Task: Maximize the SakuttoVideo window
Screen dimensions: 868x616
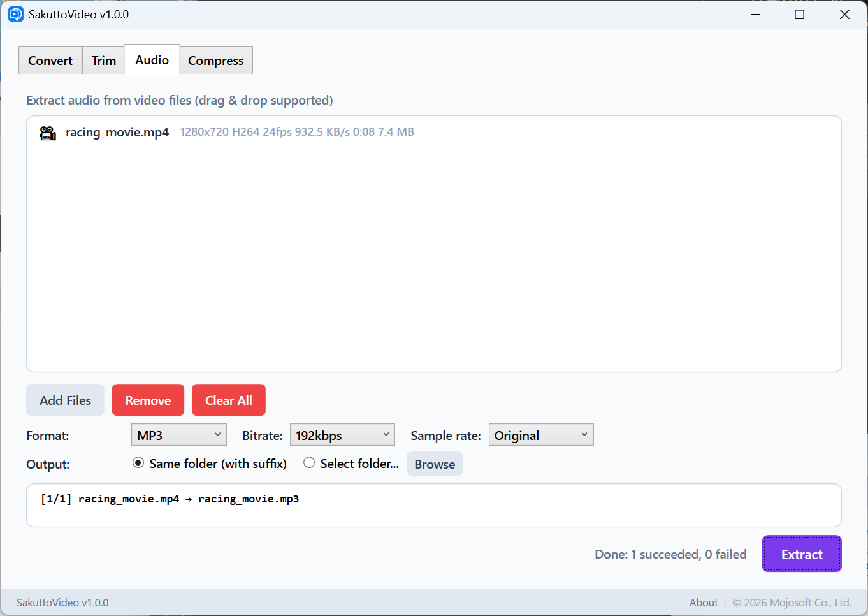Action: click(799, 14)
